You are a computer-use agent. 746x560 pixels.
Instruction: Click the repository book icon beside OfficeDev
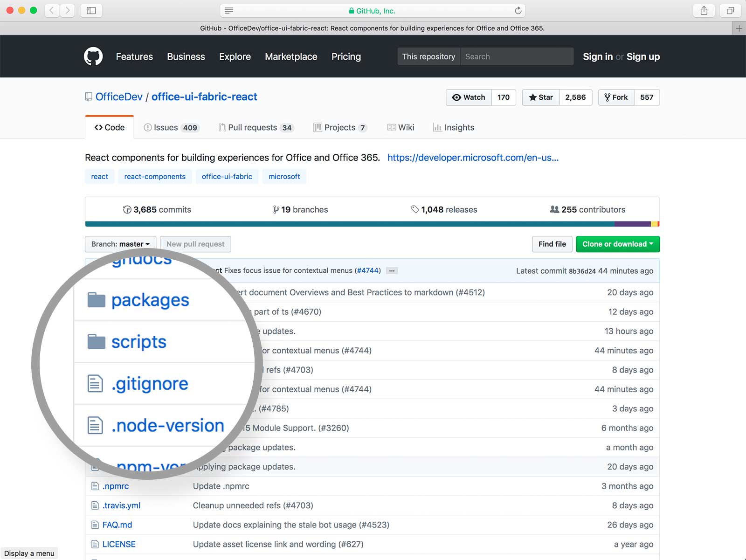89,97
